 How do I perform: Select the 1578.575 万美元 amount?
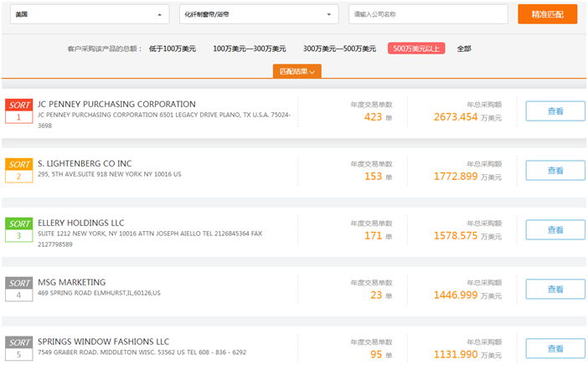pos(467,236)
